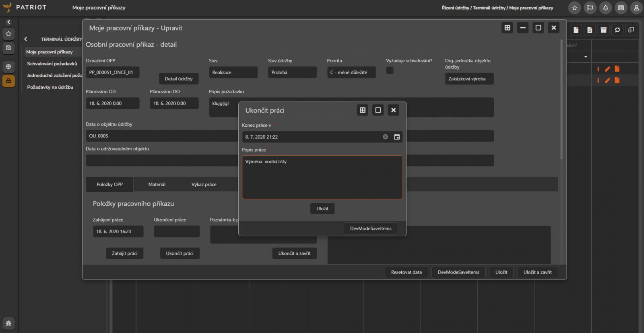Switch to Položky OPP tab
Screen dimensions: 644x333
pyautogui.click(x=110, y=184)
